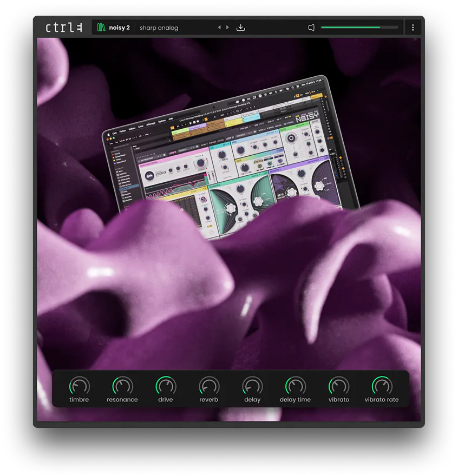The width and height of the screenshot is (458, 476).
Task: Mute output with the speaker icon
Action: [311, 28]
